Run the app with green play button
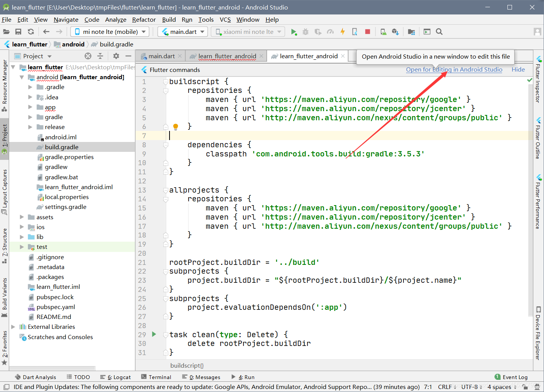 (x=294, y=32)
